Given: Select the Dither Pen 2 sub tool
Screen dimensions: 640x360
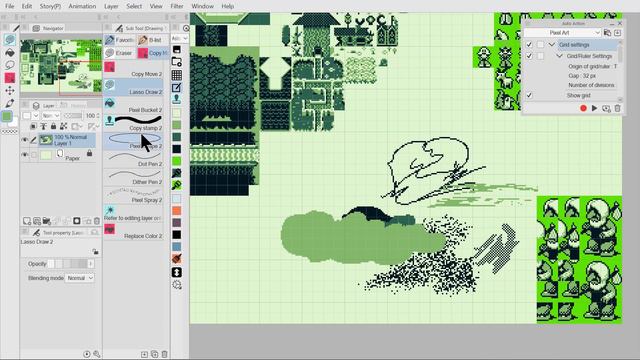Looking at the screenshot, I should [x=133, y=176].
